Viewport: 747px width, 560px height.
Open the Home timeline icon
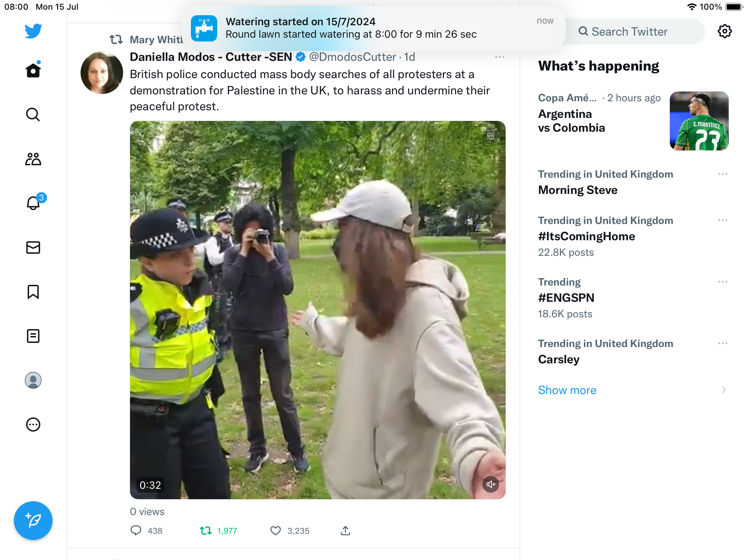[33, 71]
